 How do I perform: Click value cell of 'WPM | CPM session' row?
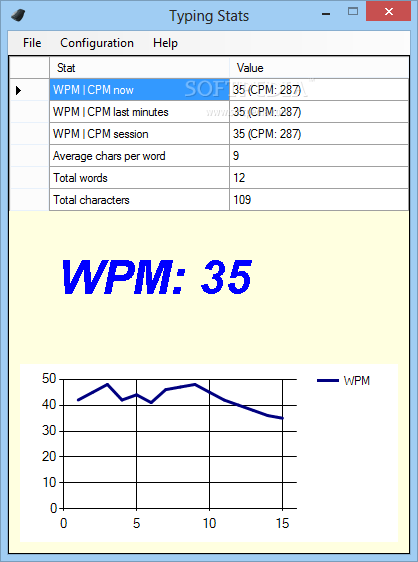coord(319,134)
